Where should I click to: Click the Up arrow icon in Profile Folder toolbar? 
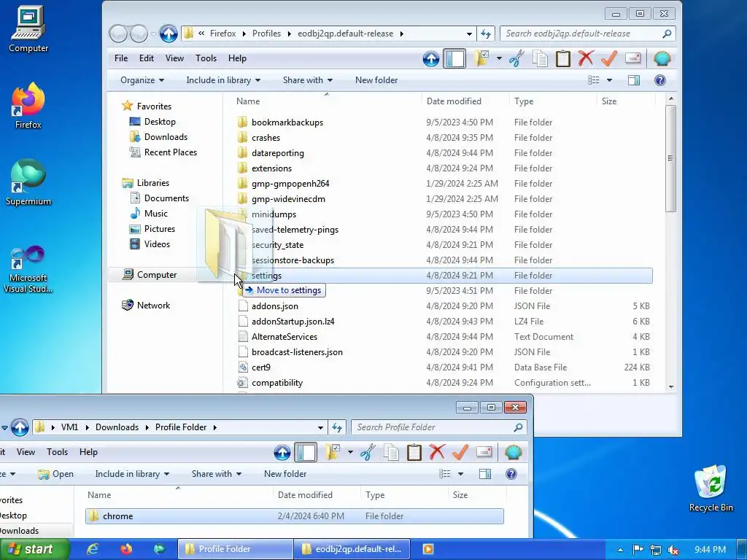[x=282, y=452]
